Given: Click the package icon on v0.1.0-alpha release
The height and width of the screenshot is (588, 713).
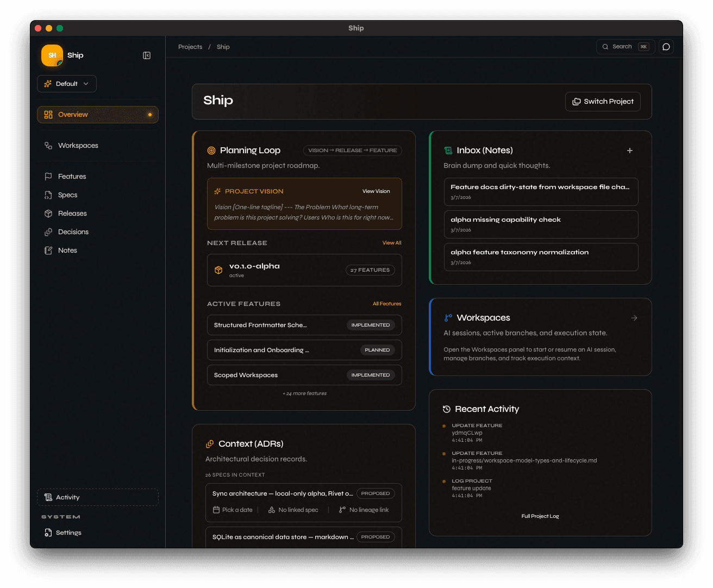Looking at the screenshot, I should coord(218,270).
